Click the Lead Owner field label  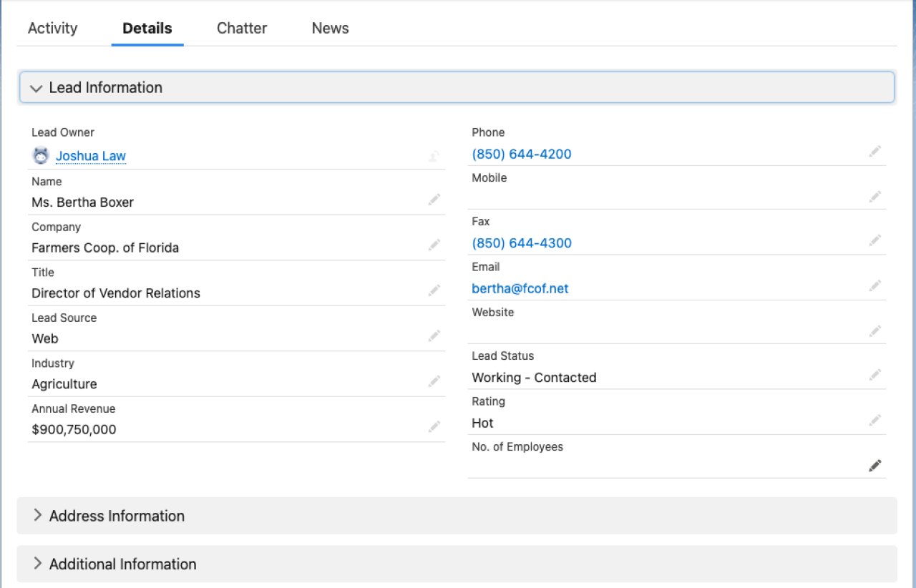(x=63, y=132)
